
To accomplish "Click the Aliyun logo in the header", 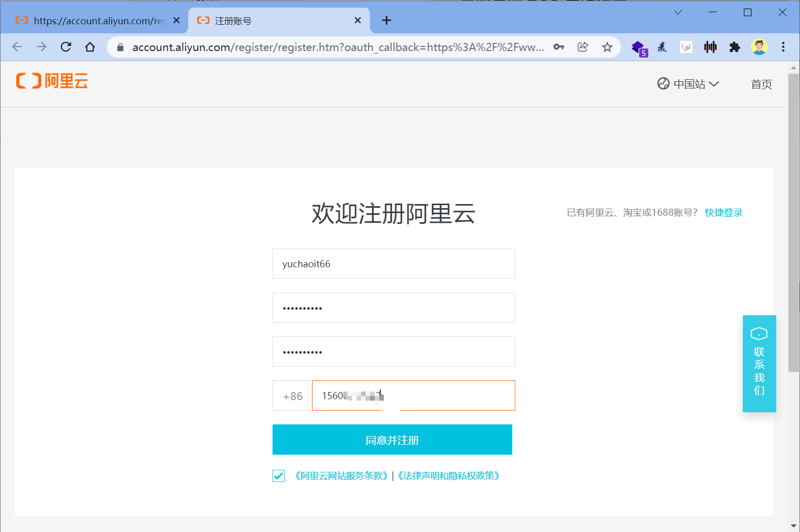I will [x=52, y=81].
